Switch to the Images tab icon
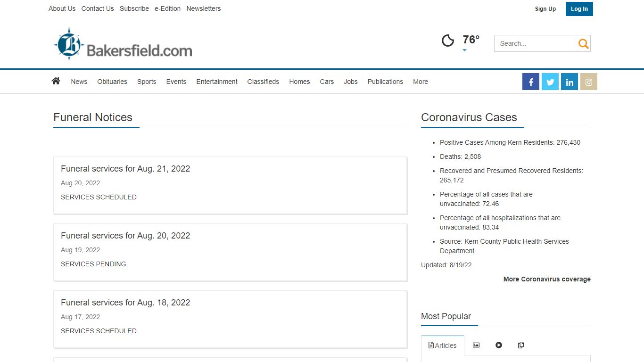This screenshot has width=644, height=362. click(x=476, y=345)
